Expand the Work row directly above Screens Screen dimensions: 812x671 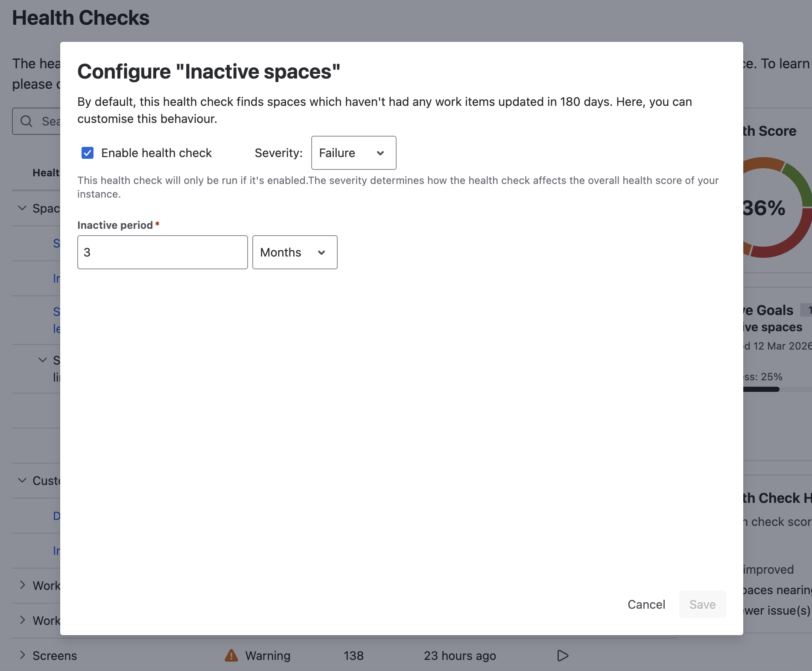(x=23, y=620)
